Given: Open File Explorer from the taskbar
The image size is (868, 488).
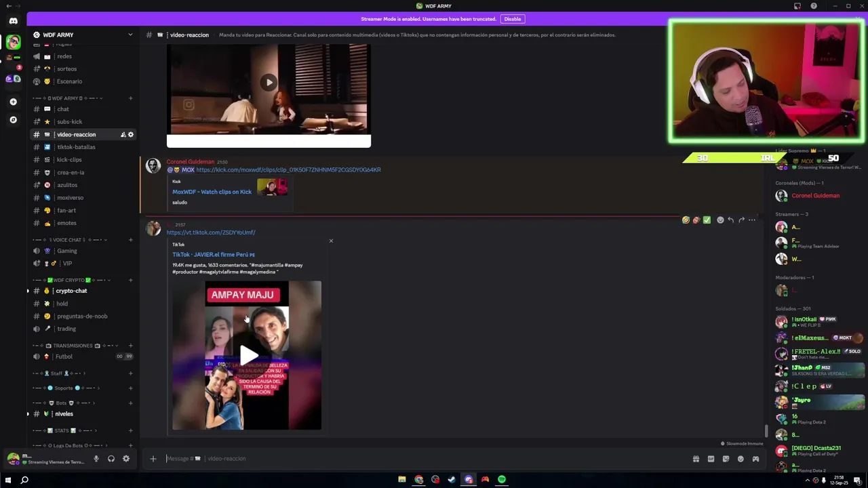Looking at the screenshot, I should point(402,480).
